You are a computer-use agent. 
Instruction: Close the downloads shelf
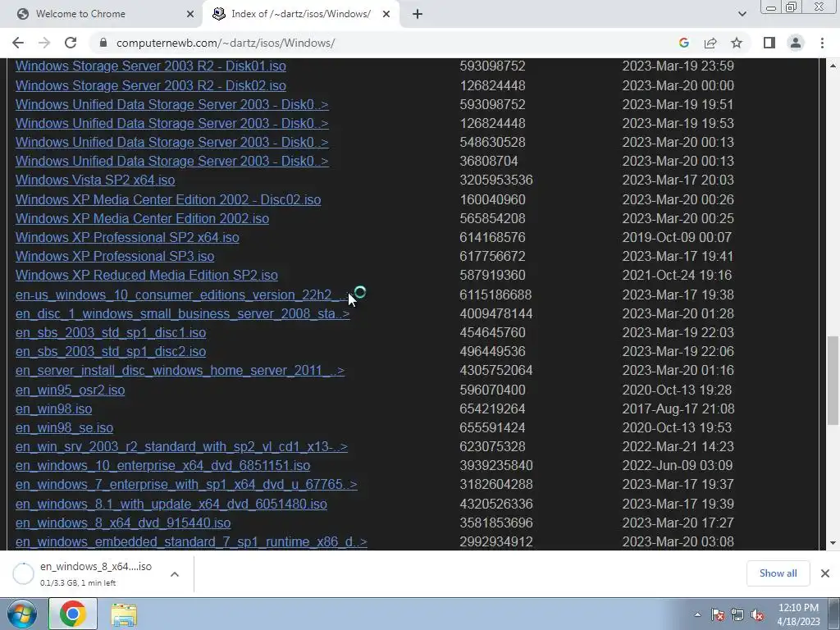point(825,573)
